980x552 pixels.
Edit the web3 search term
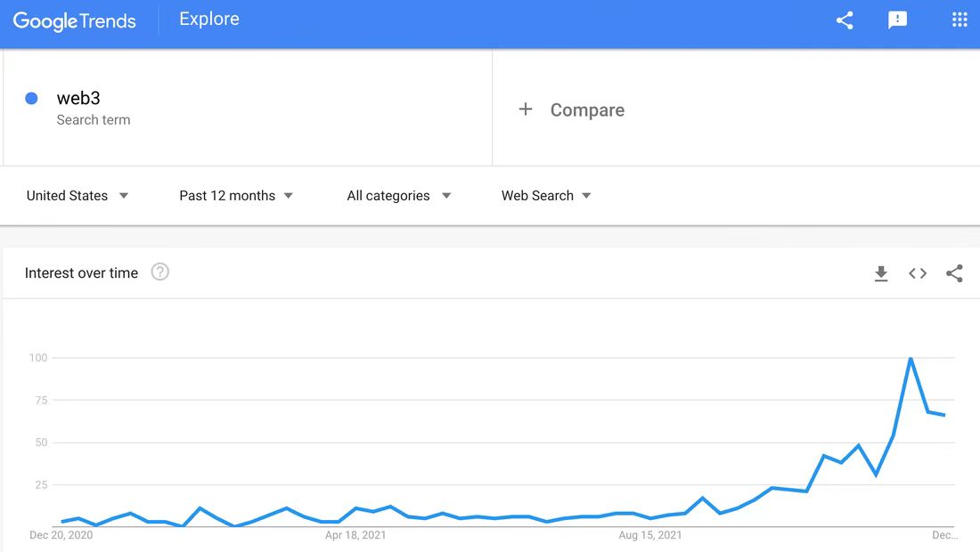click(x=78, y=99)
